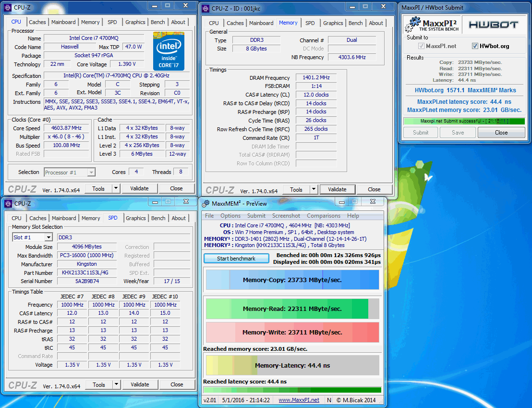Select SPD tab in CPU-Z ID 001jkc window
Viewport: 532px width, 408px height.
coord(310,23)
